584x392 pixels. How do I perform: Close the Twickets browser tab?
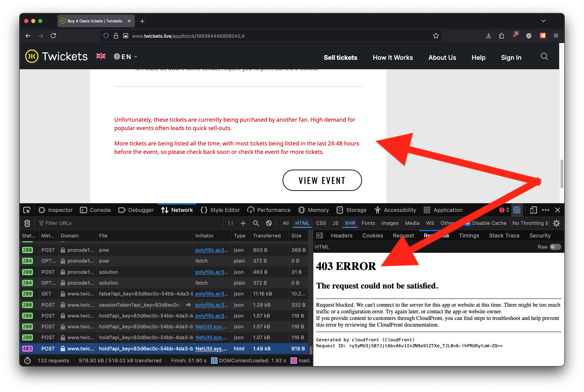point(129,21)
